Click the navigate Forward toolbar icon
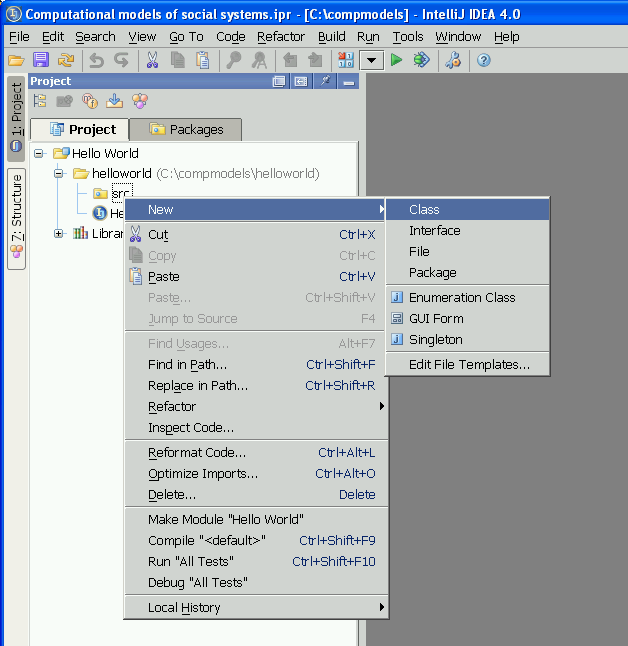This screenshot has height=646, width=628. [315, 61]
